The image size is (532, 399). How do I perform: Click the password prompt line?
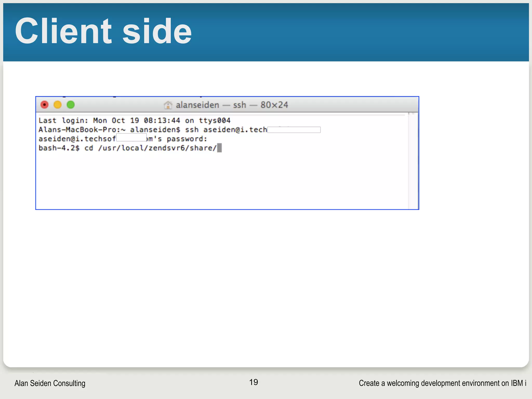coord(123,139)
